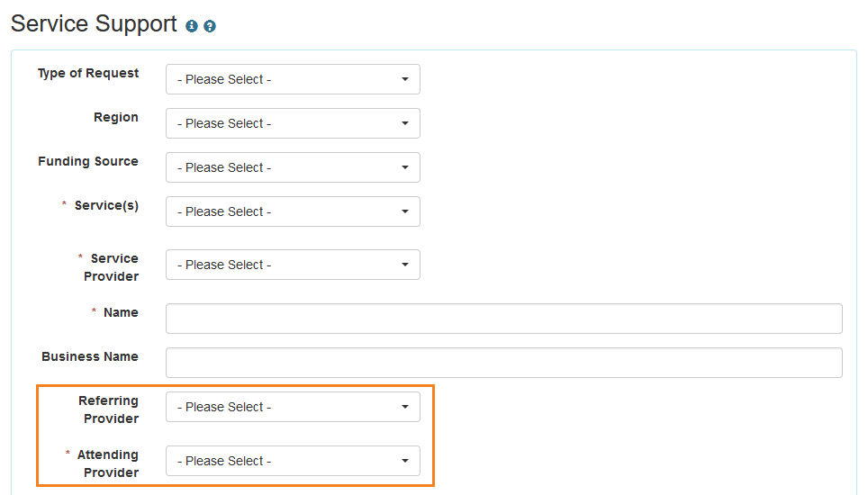Viewport: 868px width, 495px height.
Task: Click the Type of Request label
Action: pos(88,74)
